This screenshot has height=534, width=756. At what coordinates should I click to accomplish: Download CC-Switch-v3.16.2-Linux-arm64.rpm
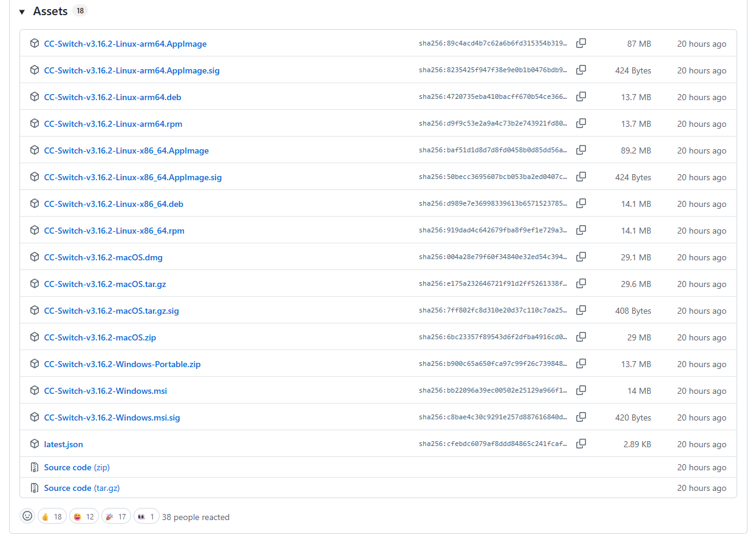pos(113,124)
